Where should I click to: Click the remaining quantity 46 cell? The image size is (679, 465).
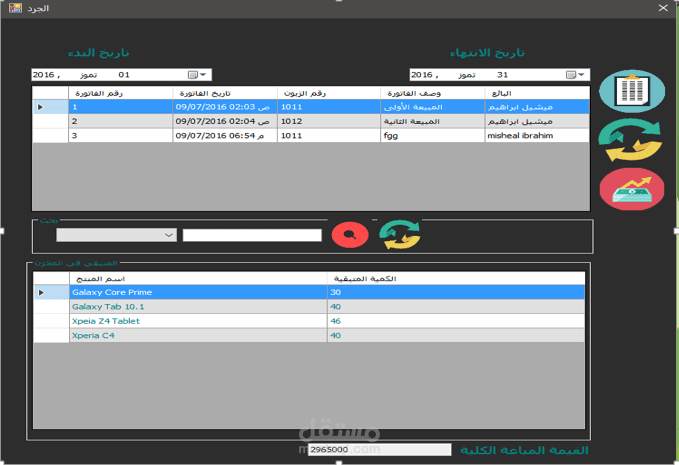[x=456, y=321]
